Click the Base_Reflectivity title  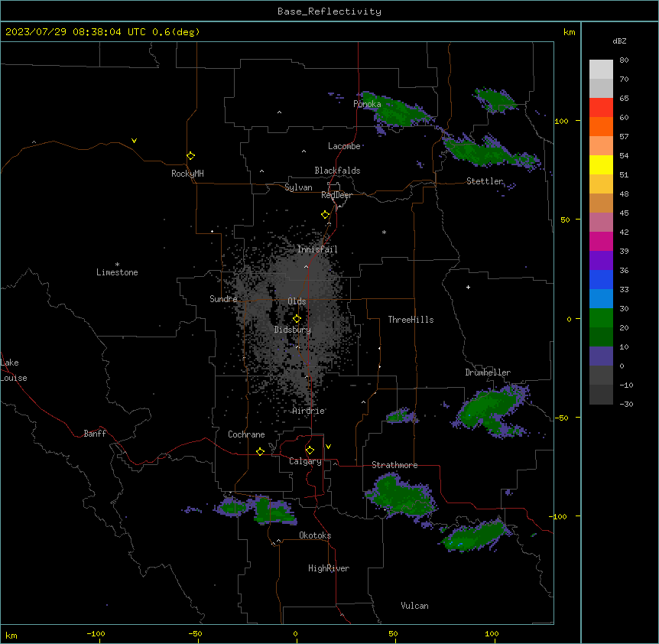329,11
